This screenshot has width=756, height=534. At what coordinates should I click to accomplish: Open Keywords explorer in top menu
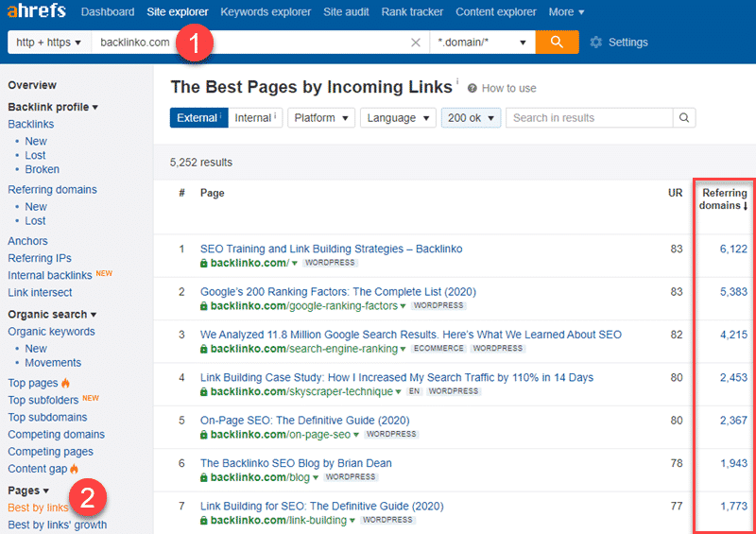(266, 12)
